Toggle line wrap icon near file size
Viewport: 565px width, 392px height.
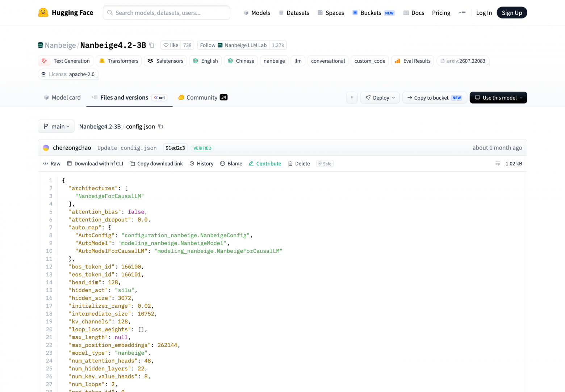pyautogui.click(x=498, y=164)
